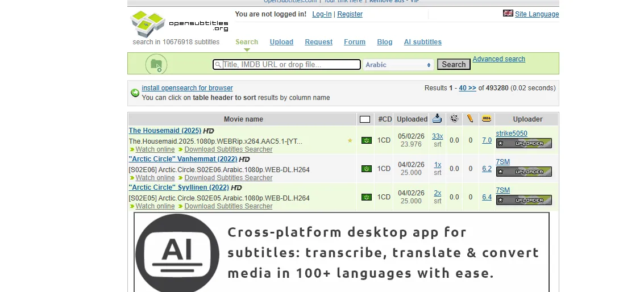The width and height of the screenshot is (644, 292).
Task: Open the Forum menu link
Action: click(x=355, y=42)
